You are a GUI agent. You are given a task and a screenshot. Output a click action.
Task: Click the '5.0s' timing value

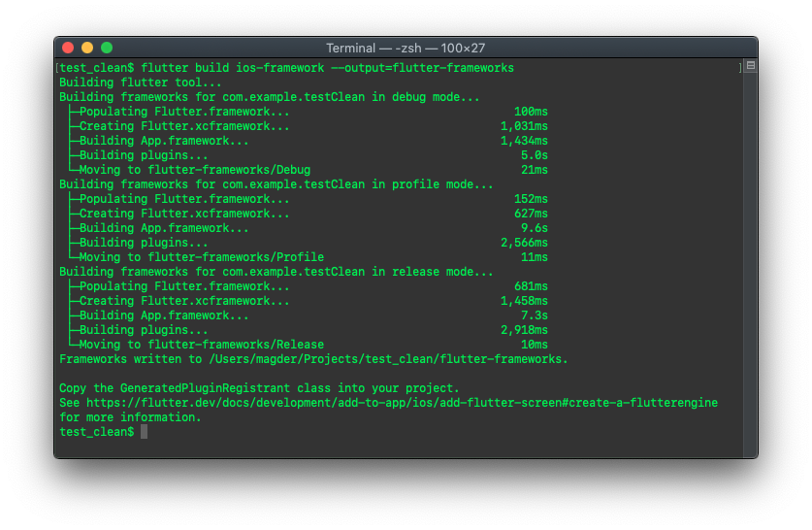535,155
